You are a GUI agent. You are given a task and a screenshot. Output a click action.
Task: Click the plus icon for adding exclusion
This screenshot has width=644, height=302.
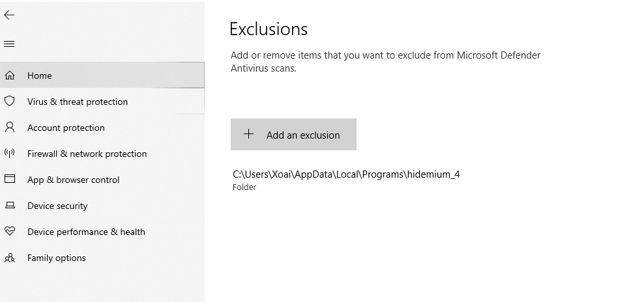coord(248,134)
